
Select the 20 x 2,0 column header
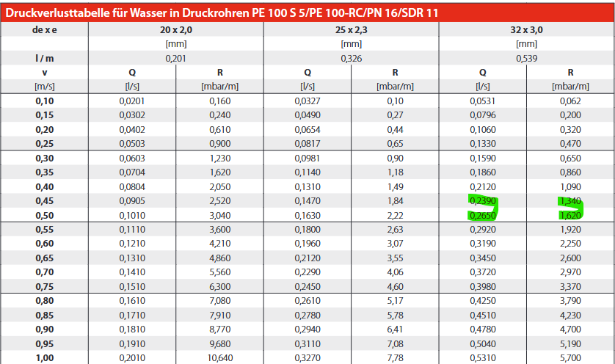tap(175, 30)
